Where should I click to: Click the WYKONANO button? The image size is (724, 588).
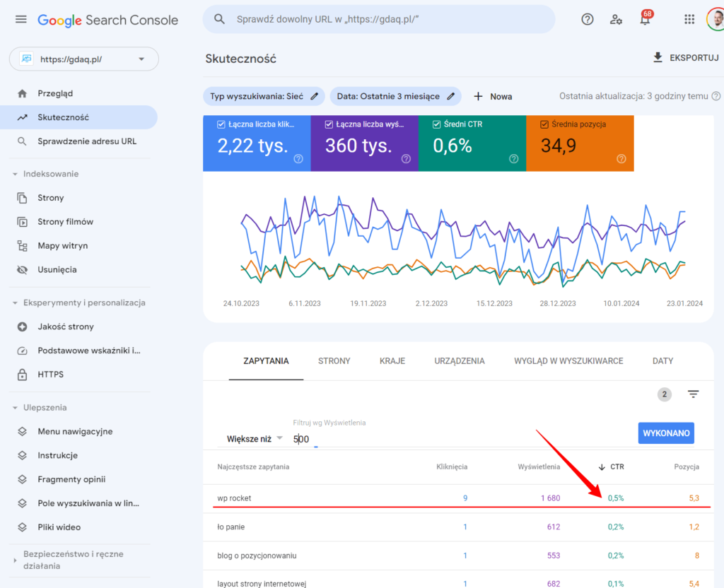click(x=665, y=433)
